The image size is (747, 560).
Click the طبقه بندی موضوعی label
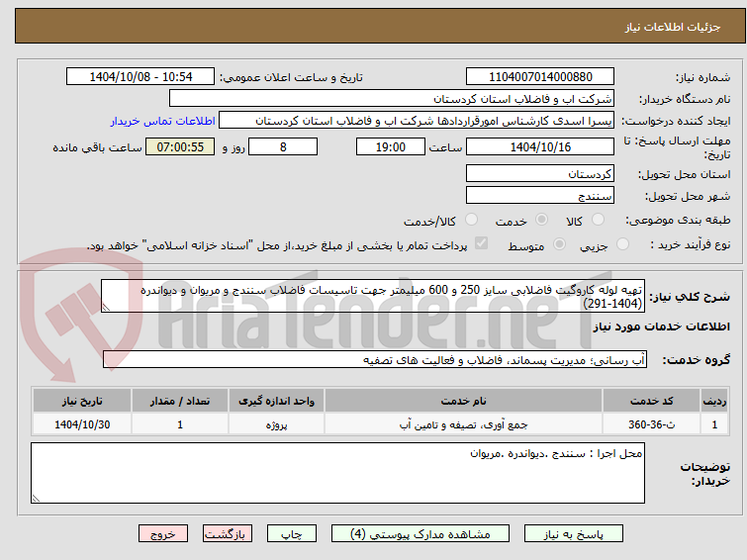point(678,220)
